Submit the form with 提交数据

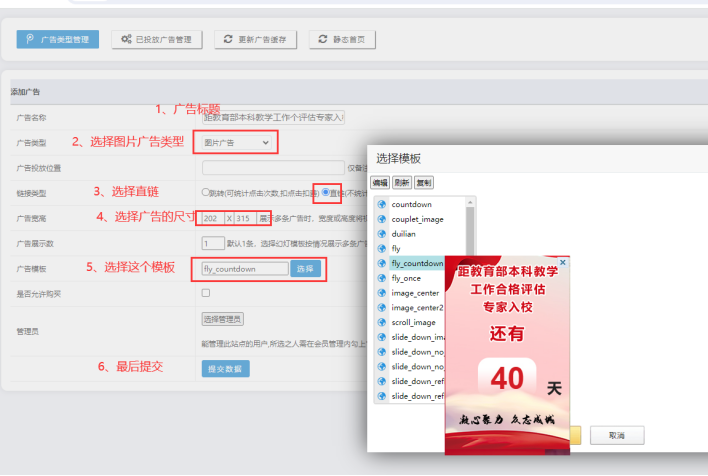225,369
